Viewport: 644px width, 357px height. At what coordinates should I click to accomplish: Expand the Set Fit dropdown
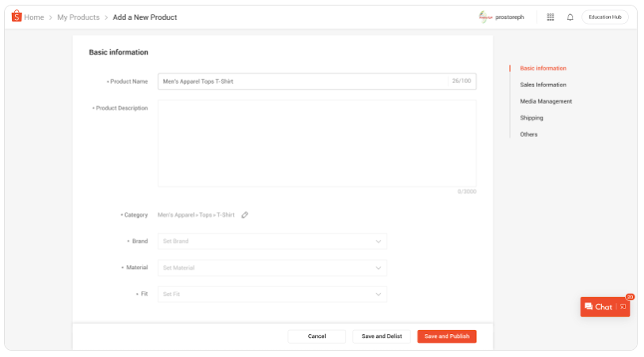pyautogui.click(x=272, y=294)
